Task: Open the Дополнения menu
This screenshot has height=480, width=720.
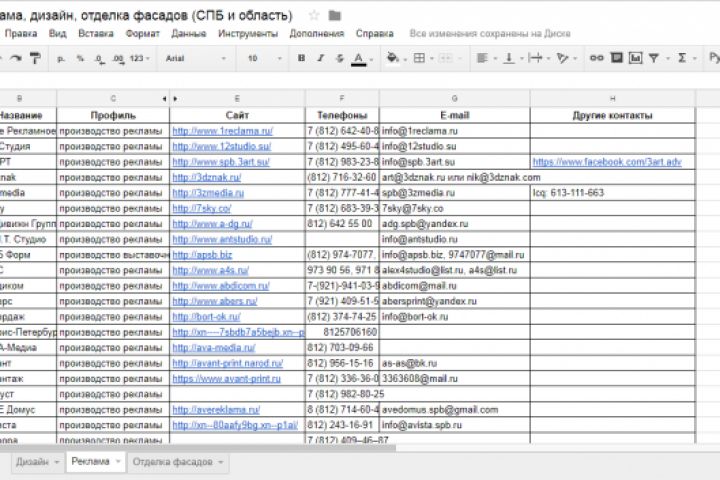Action: tap(316, 34)
